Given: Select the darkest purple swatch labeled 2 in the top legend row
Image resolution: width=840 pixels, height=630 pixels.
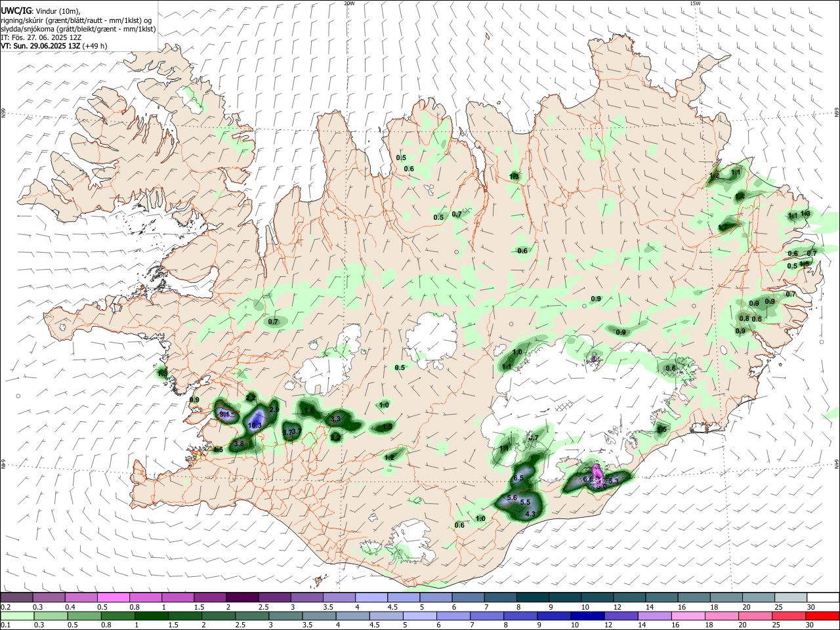Looking at the screenshot, I should click(x=242, y=597).
